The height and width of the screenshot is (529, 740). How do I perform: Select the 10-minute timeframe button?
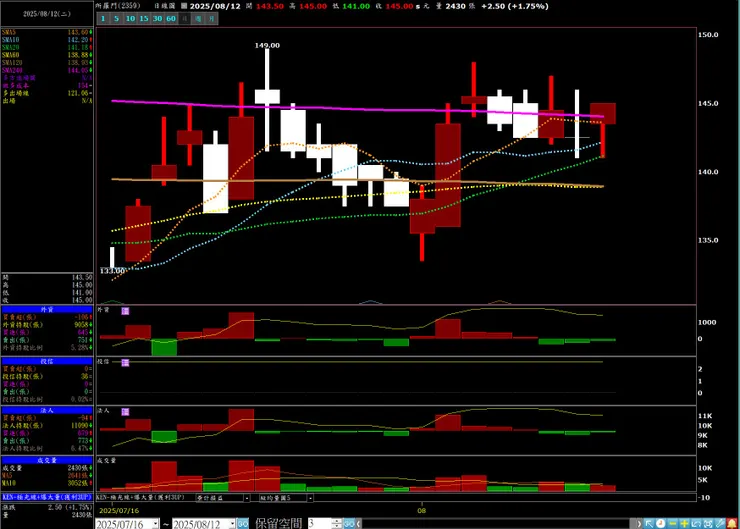[x=130, y=18]
